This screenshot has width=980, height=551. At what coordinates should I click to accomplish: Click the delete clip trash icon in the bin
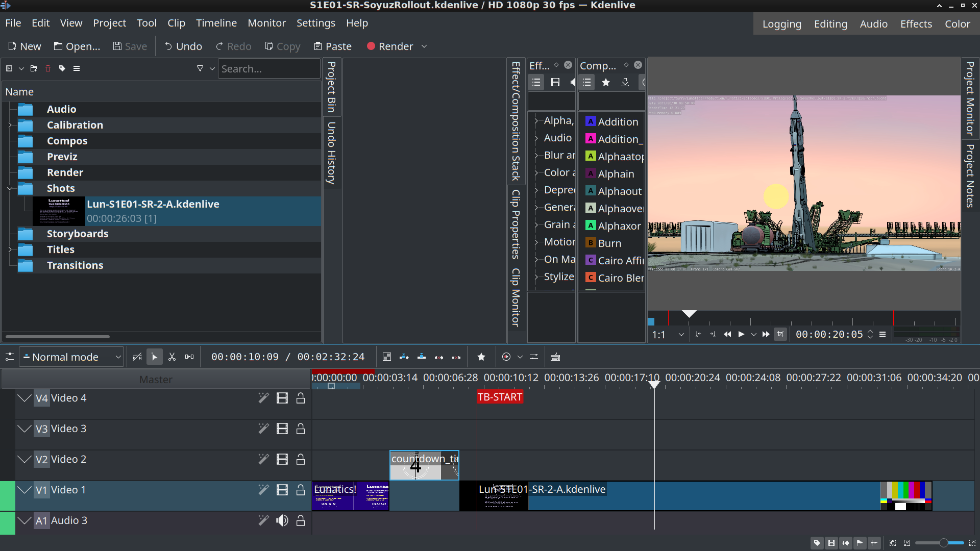click(48, 68)
